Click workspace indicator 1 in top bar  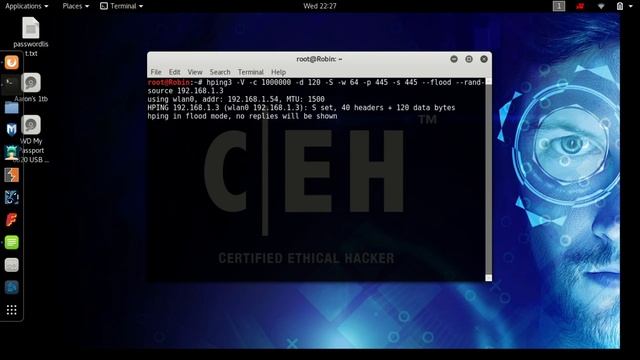[x=559, y=6]
